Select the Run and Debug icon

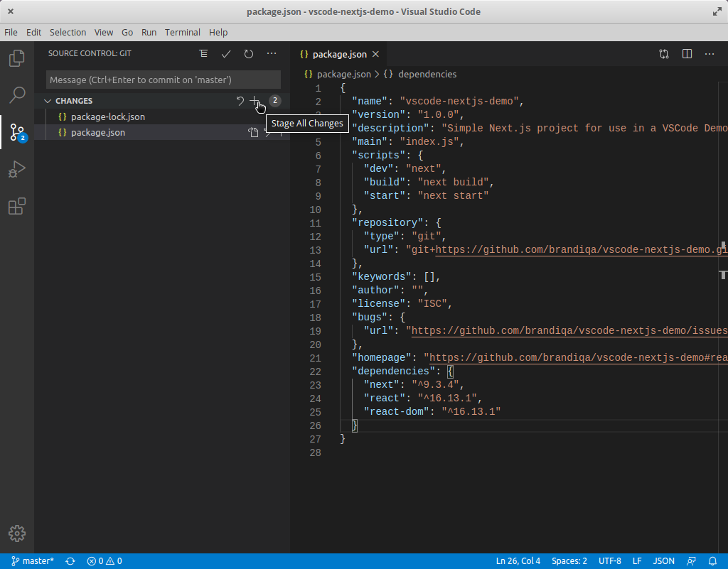(x=16, y=169)
